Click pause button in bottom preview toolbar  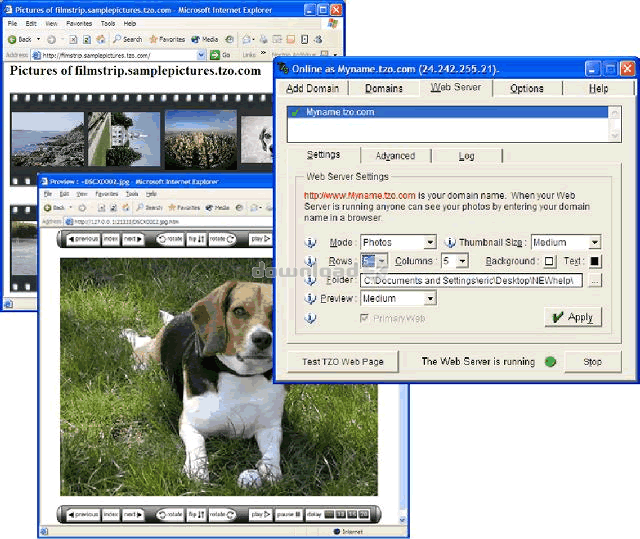point(289,515)
